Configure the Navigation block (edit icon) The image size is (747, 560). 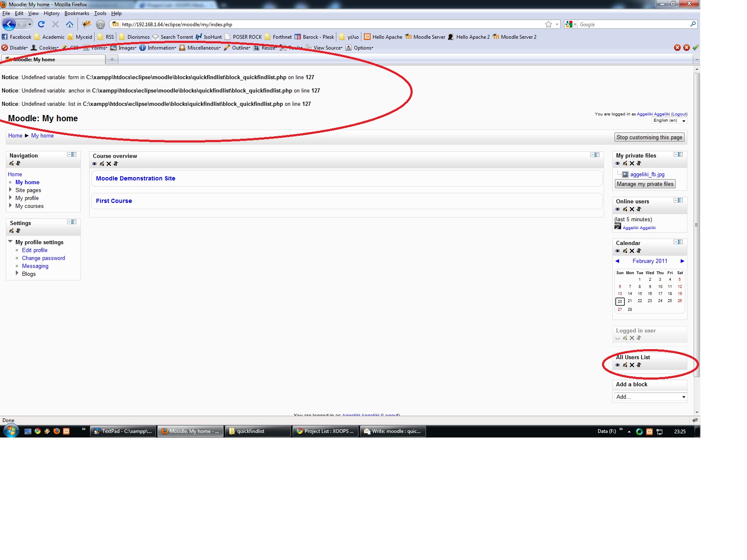click(11, 163)
